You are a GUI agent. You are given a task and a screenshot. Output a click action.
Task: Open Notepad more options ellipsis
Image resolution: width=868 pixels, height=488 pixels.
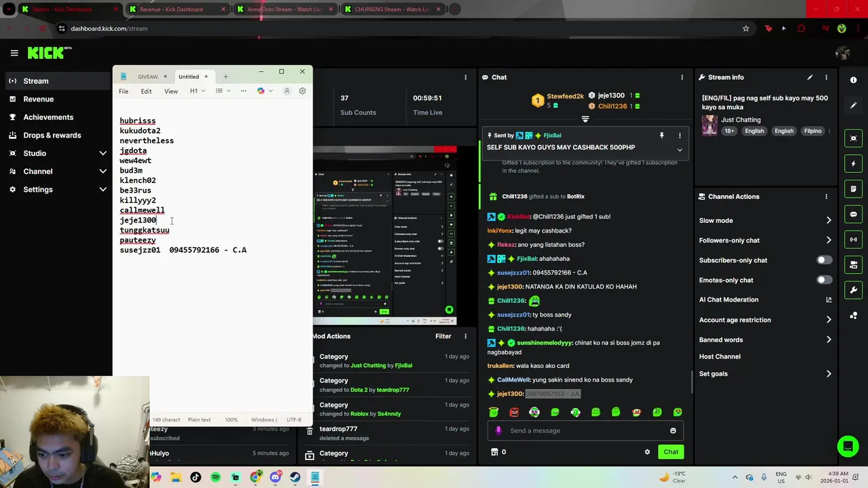coord(243,91)
